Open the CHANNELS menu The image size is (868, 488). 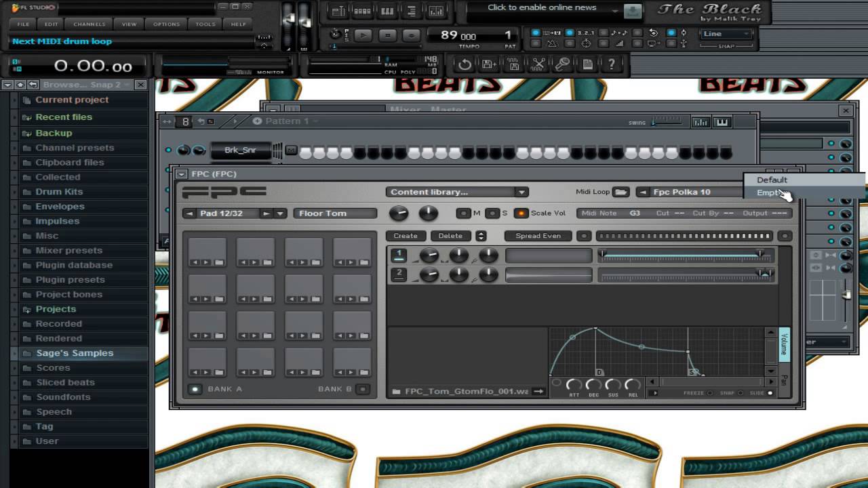point(89,24)
